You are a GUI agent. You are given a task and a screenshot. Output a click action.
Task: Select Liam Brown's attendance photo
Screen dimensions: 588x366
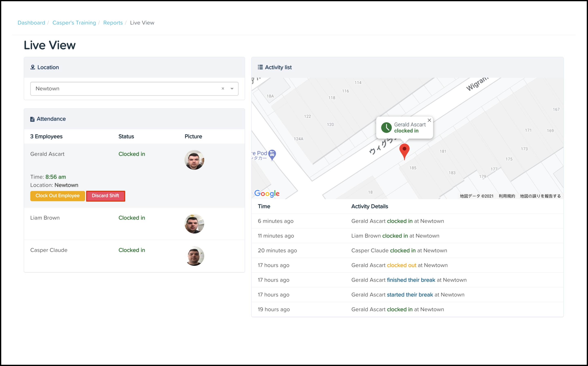click(x=194, y=224)
